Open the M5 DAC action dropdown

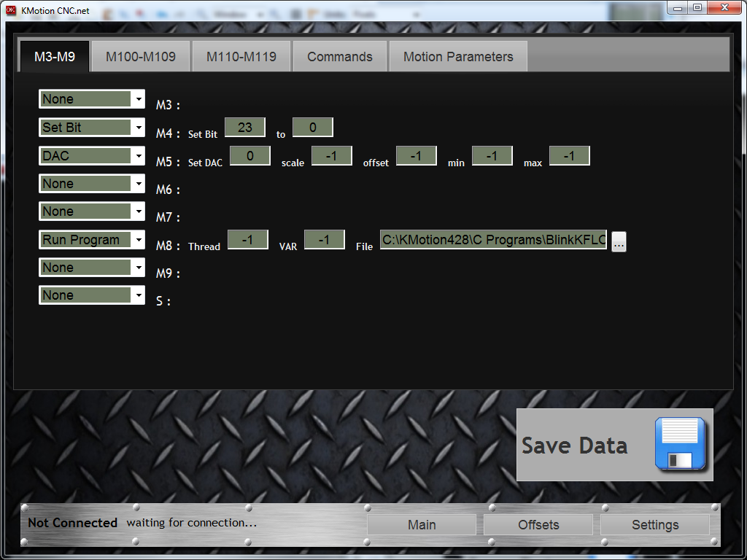coord(138,155)
